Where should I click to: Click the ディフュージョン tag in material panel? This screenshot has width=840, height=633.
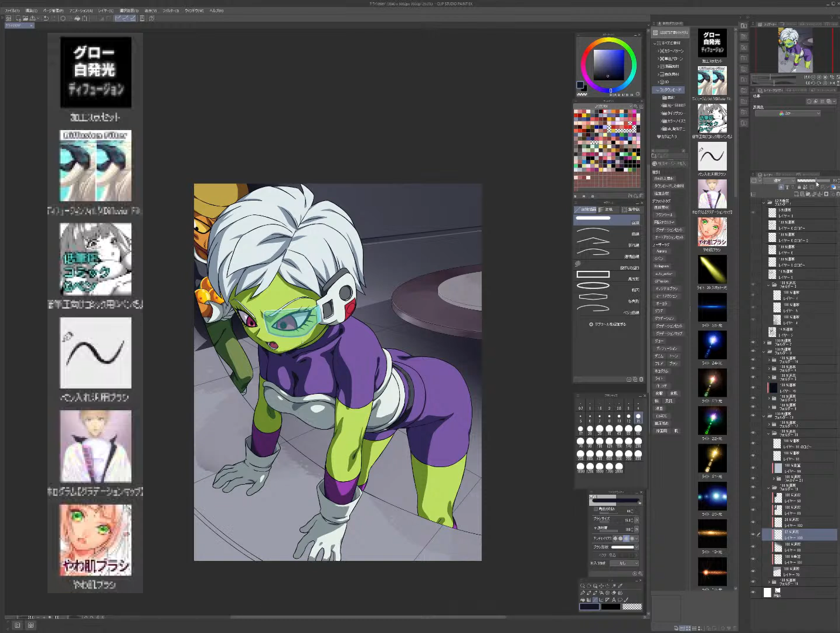click(x=666, y=348)
